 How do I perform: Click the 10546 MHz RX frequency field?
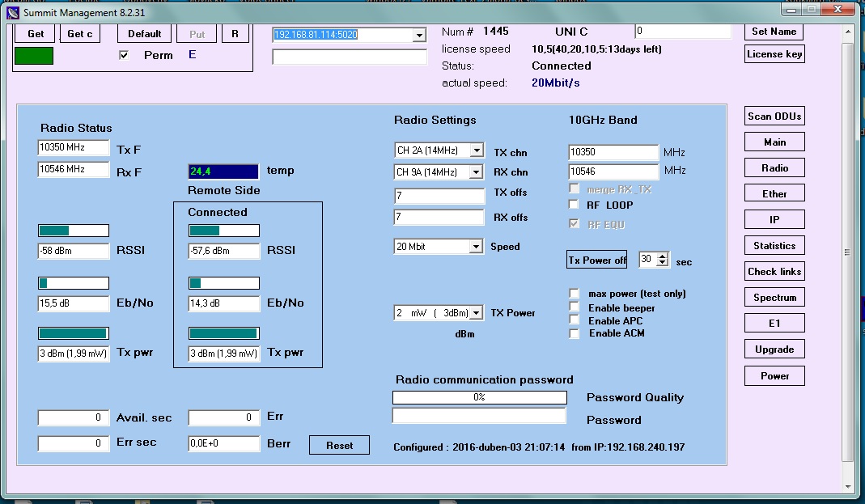(x=613, y=172)
